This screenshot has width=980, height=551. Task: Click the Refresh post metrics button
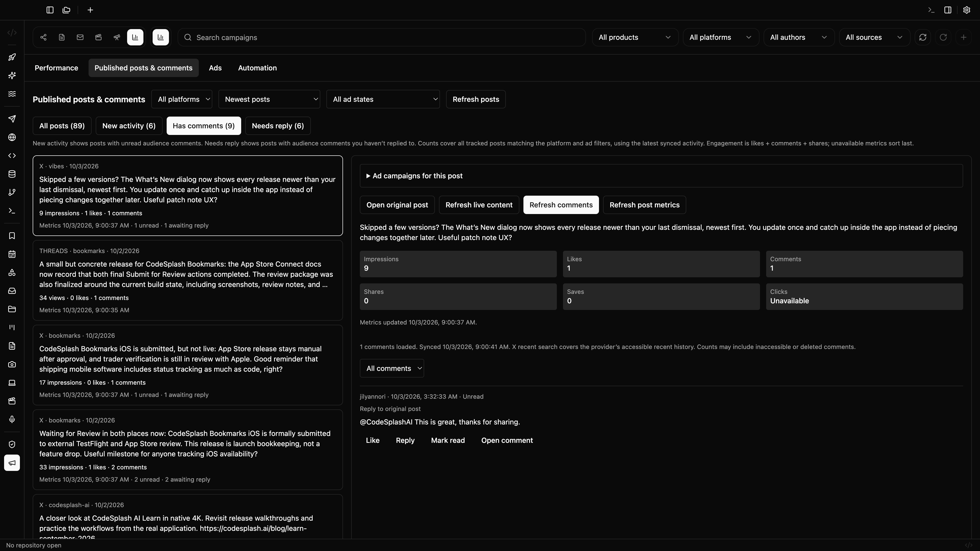click(x=644, y=205)
